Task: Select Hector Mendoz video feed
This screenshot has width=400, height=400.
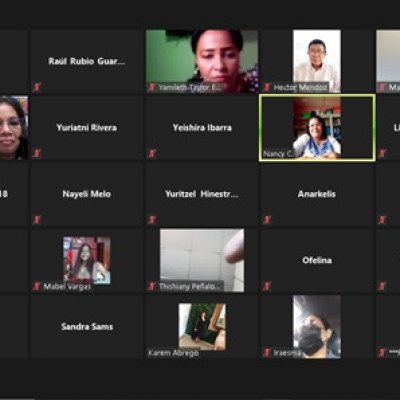Action: click(317, 61)
